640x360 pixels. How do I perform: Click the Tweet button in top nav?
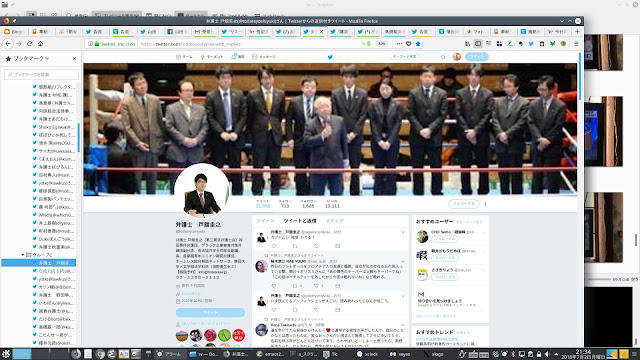(x=477, y=57)
